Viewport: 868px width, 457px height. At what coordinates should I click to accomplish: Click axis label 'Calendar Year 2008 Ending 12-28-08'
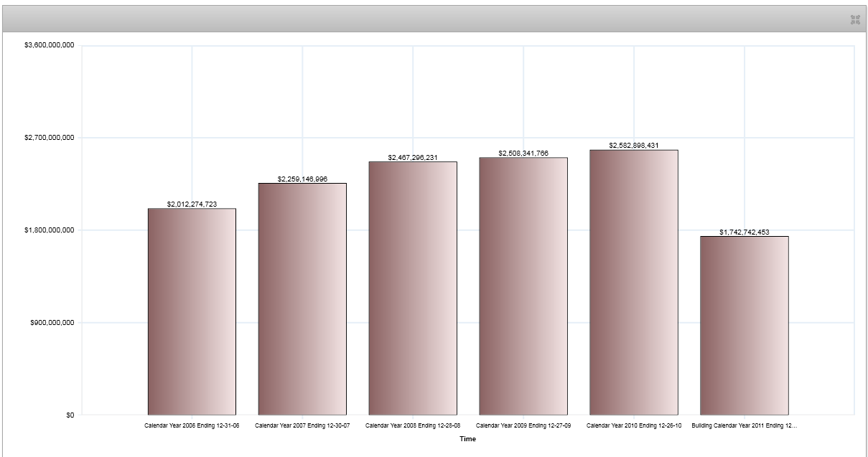click(413, 425)
